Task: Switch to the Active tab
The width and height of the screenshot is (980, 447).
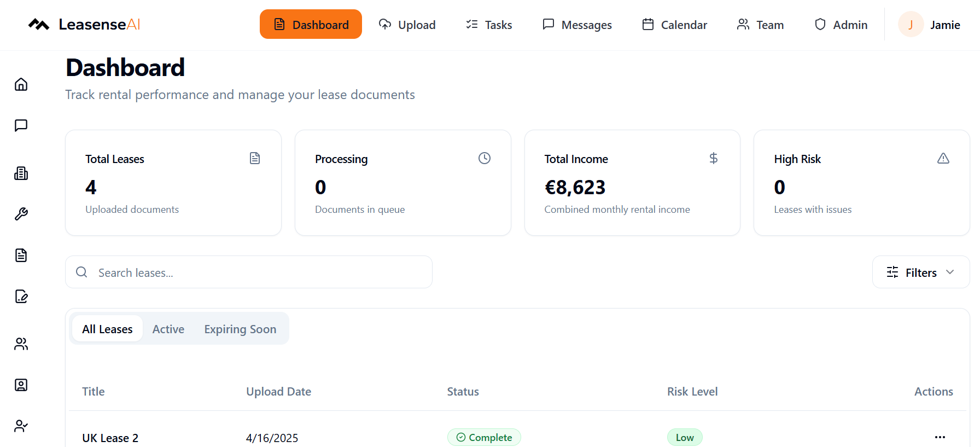Action: pyautogui.click(x=168, y=329)
